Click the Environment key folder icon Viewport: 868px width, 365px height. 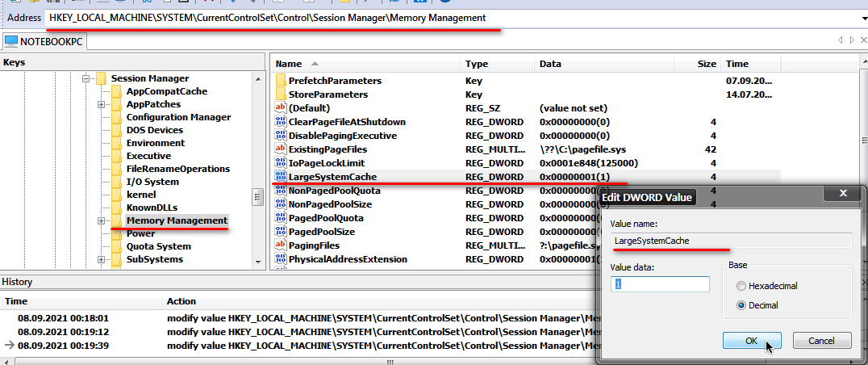(116, 143)
